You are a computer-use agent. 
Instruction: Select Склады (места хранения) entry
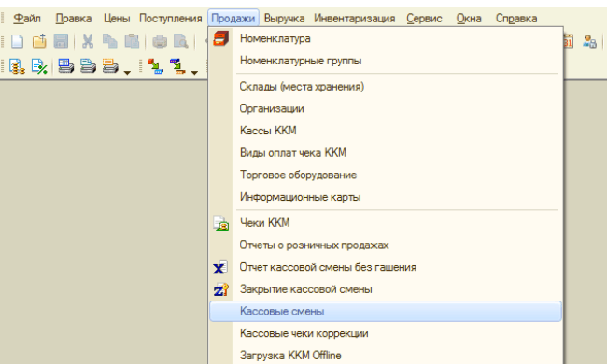pyautogui.click(x=386, y=87)
